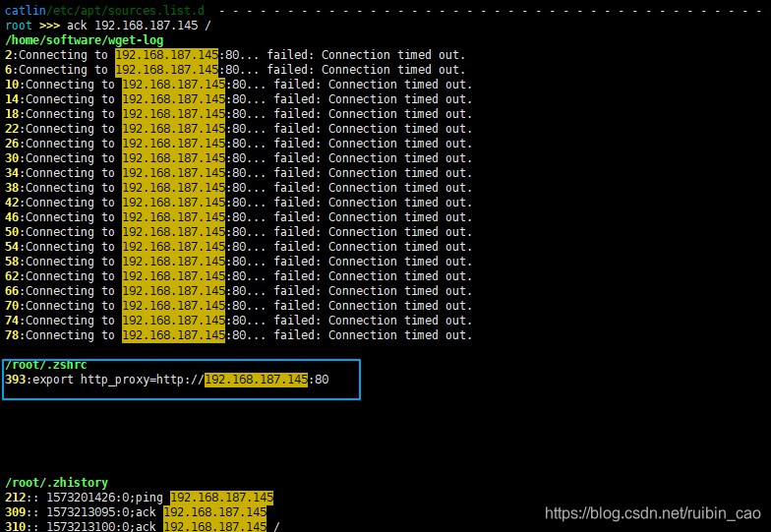
Task: Click wget-log line 26 Connecting entry
Action: (x=238, y=144)
